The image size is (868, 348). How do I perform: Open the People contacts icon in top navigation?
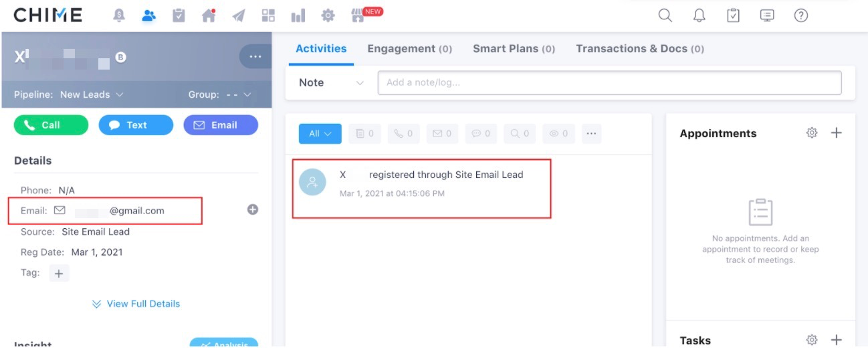148,15
